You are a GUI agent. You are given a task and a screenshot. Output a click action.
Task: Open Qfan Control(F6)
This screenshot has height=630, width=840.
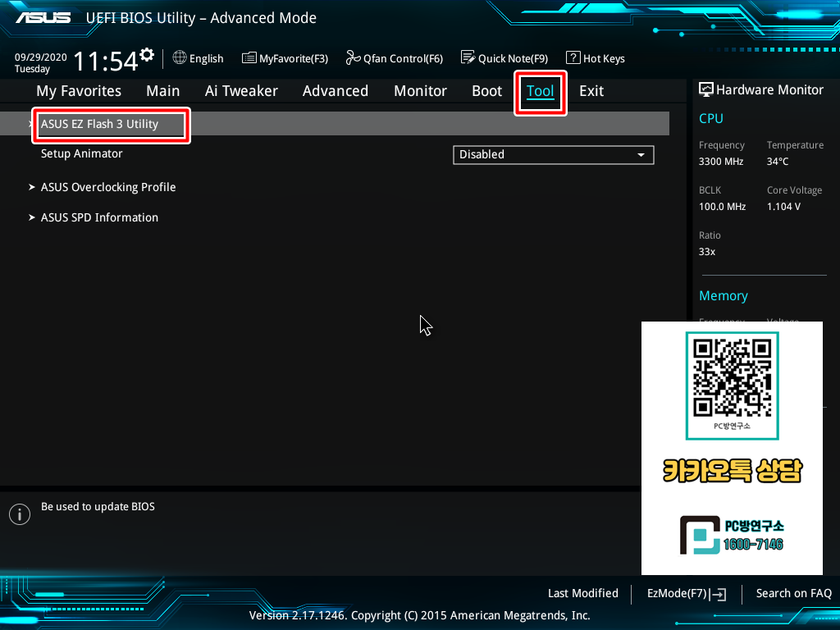tap(395, 58)
